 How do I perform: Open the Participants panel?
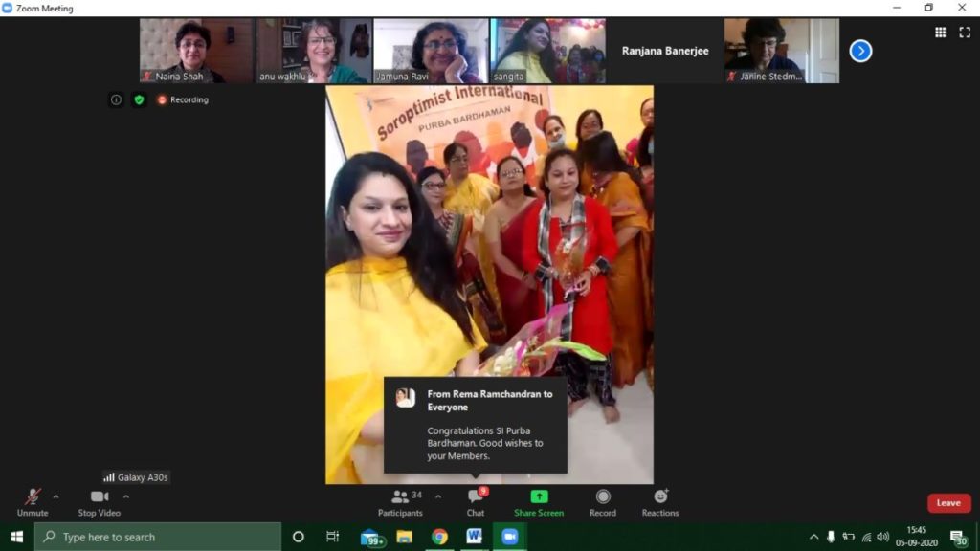(400, 502)
